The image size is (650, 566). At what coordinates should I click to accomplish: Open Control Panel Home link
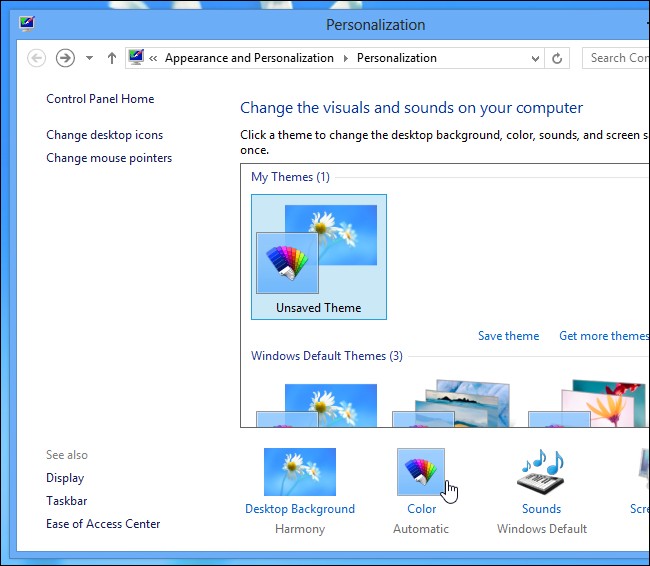100,99
